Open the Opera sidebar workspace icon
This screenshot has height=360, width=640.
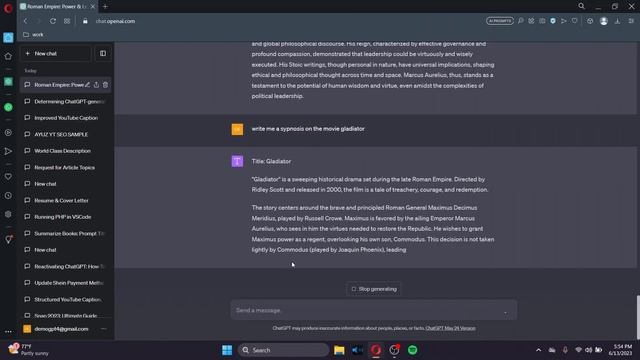click(x=8, y=38)
